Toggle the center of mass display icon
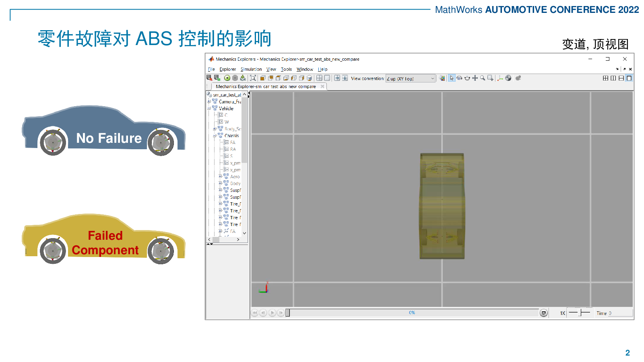The width and height of the screenshot is (644, 362). tap(508, 78)
